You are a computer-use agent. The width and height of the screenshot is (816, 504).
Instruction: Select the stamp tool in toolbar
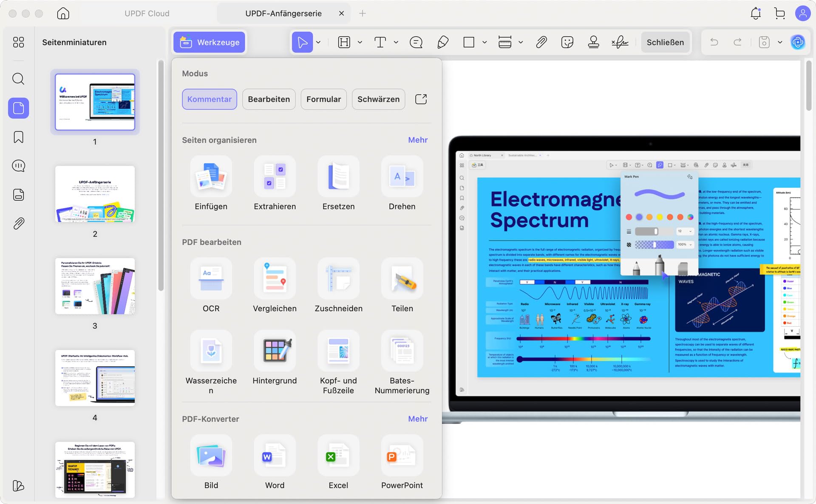click(593, 42)
